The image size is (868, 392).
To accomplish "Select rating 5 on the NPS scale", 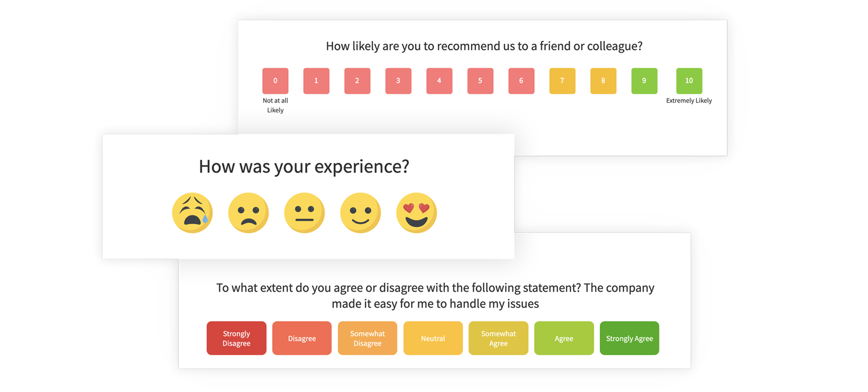I will click(480, 81).
